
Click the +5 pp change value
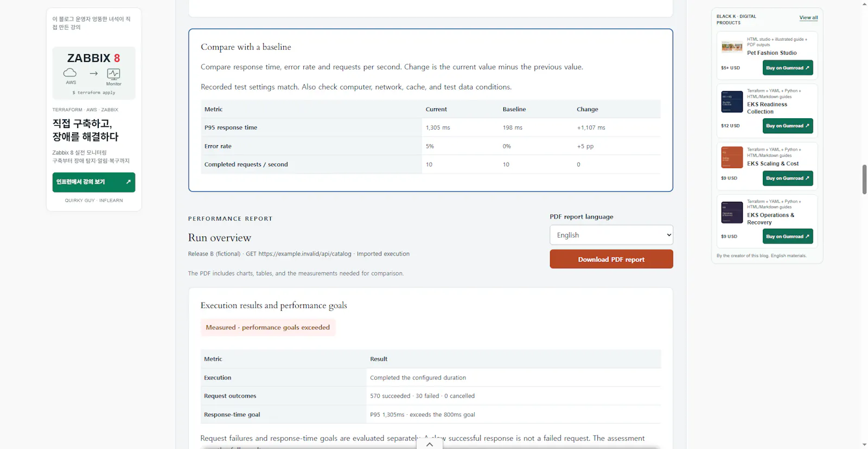coord(585,146)
